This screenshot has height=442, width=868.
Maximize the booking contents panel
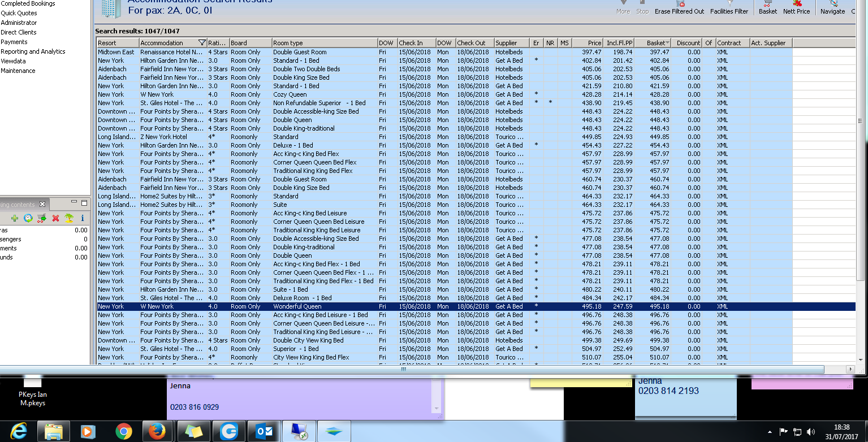point(84,202)
